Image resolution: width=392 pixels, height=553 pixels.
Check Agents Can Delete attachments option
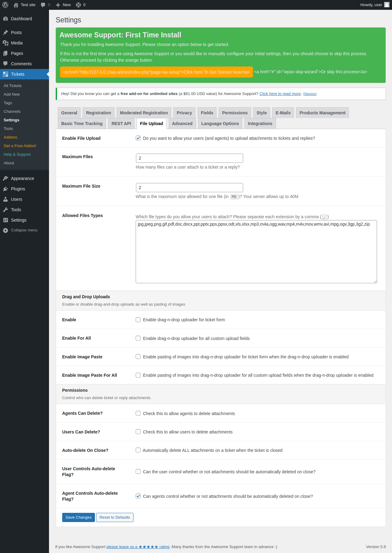pyautogui.click(x=138, y=413)
